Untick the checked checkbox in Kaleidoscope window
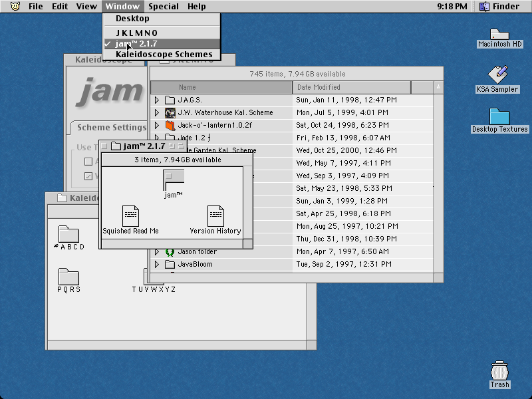 pos(88,176)
